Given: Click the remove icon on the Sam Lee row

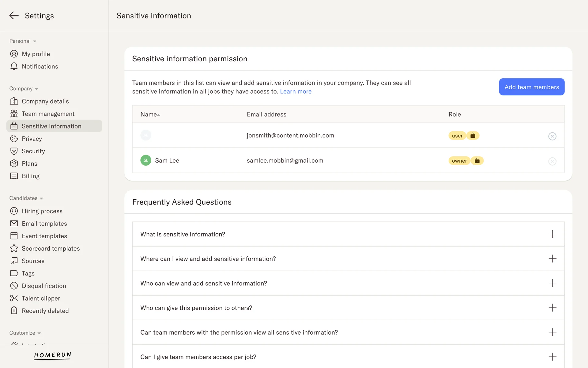Looking at the screenshot, I should [552, 161].
